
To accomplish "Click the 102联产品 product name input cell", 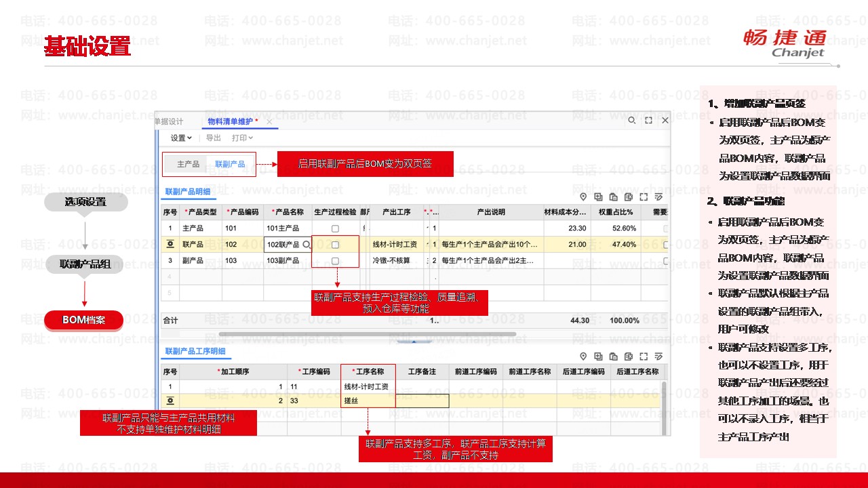I will [288, 244].
